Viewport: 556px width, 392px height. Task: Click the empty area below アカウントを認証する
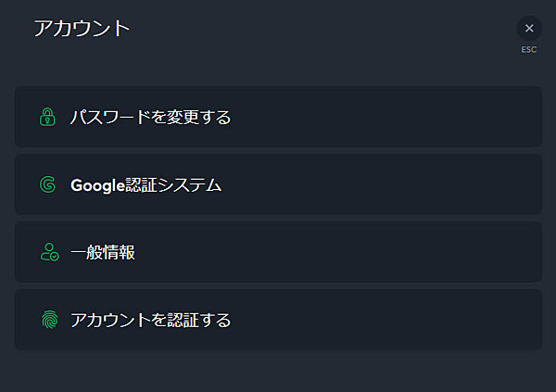(278, 371)
